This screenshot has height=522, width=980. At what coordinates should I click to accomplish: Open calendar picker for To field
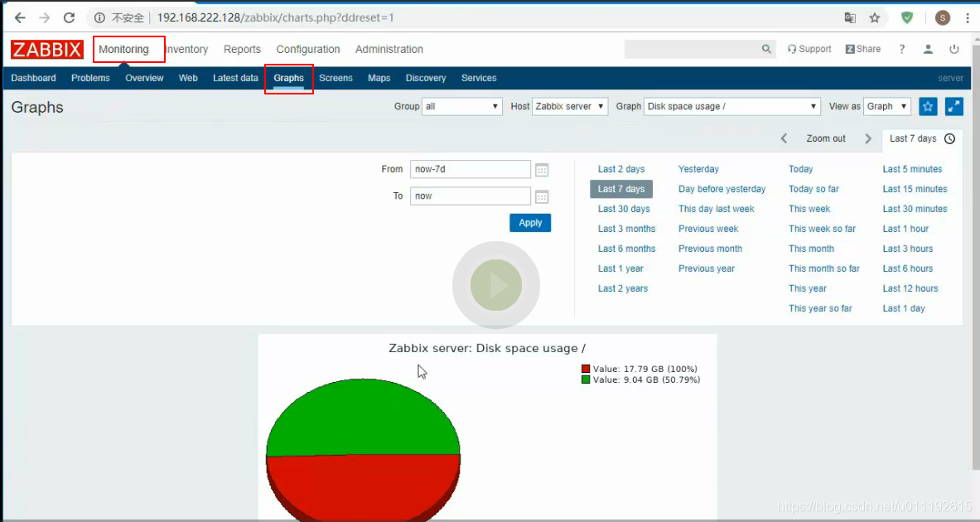(x=542, y=197)
